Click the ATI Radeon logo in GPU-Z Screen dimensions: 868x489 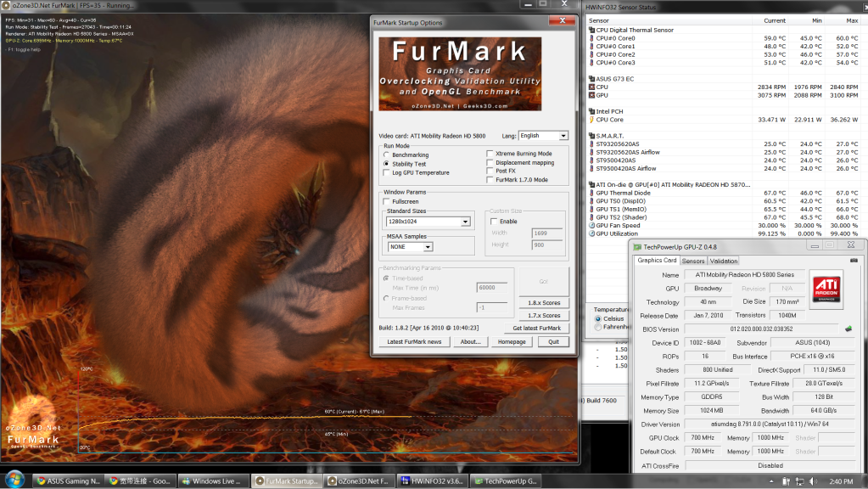pyautogui.click(x=826, y=289)
